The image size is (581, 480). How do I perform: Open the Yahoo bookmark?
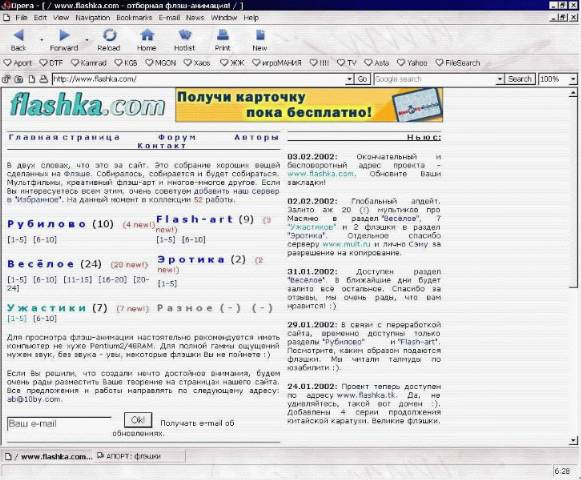(412, 63)
